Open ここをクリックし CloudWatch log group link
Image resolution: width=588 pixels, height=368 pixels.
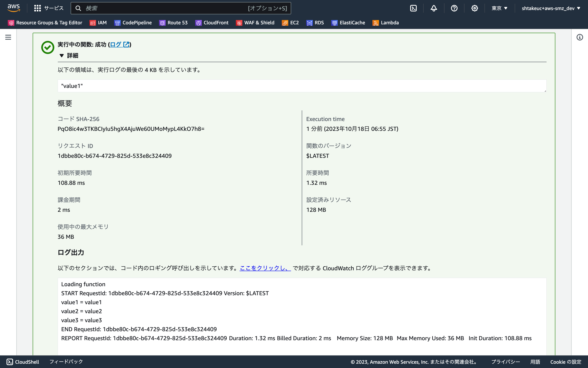(265, 268)
